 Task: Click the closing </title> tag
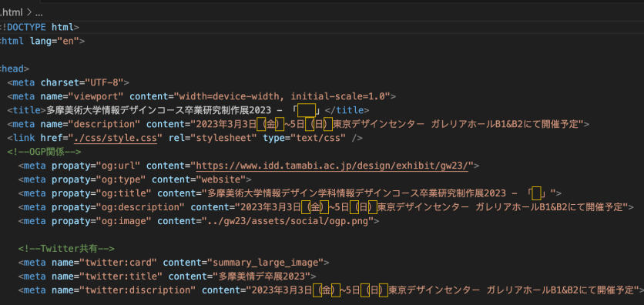coord(347,110)
